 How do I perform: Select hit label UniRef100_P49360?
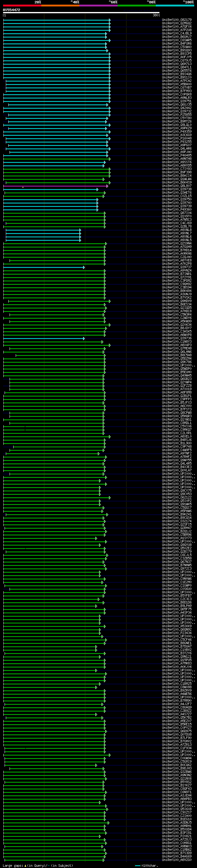tap(177, 210)
